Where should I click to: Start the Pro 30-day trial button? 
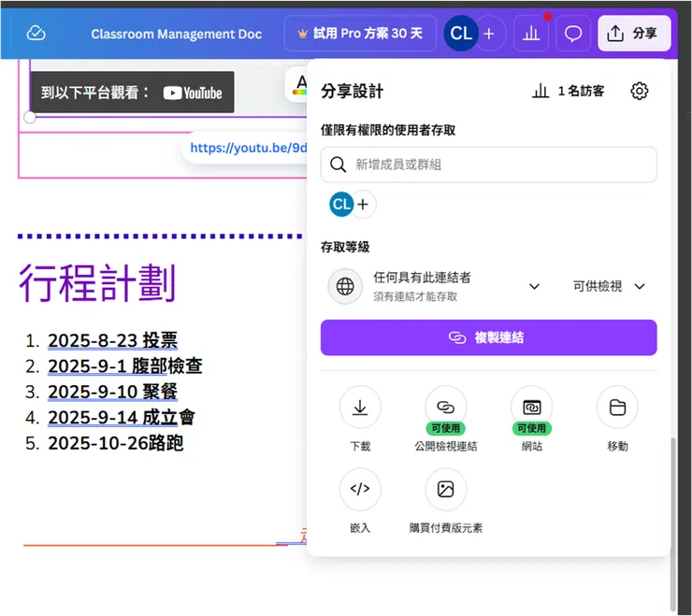[360, 33]
